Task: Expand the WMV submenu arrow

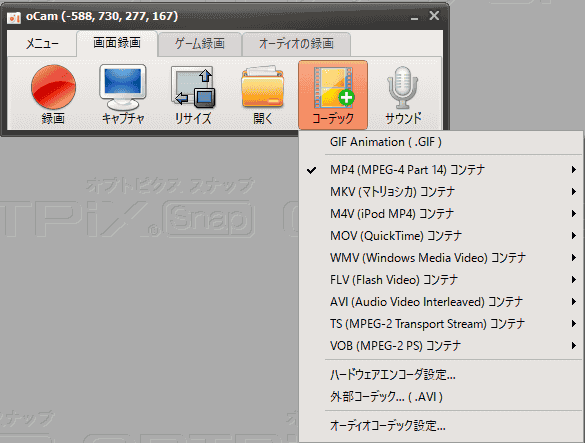Action: click(x=573, y=258)
